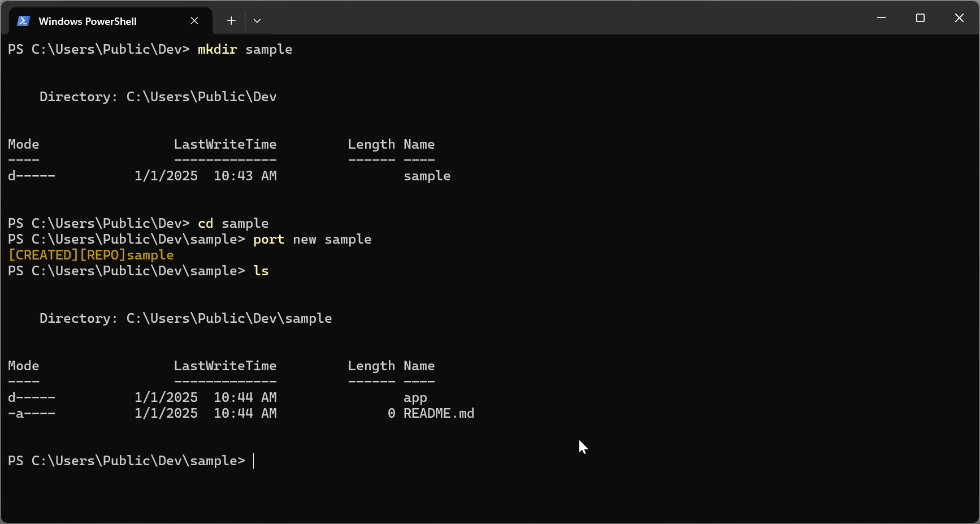This screenshot has width=980, height=524.
Task: Maximize the terminal window
Action: point(920,18)
